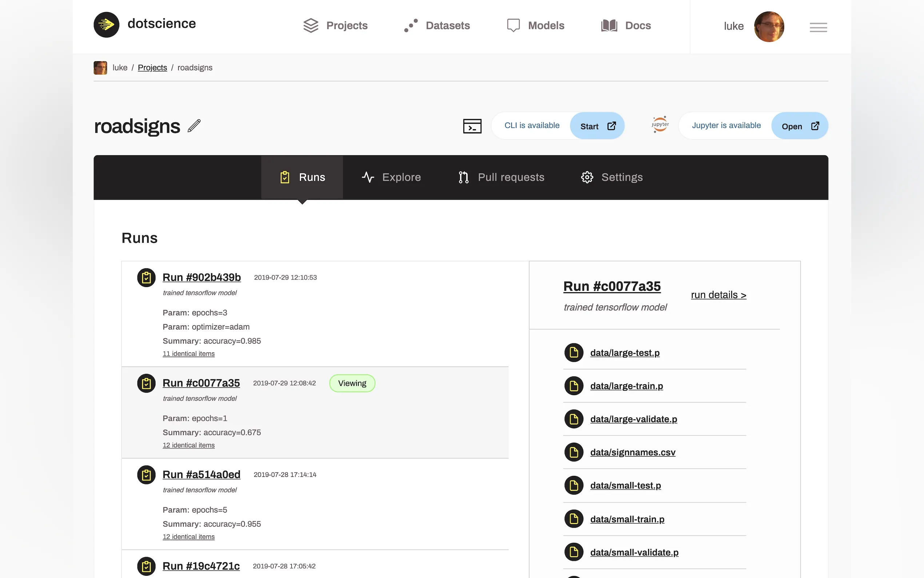Click file icon beside data/signnames.csv

(573, 452)
